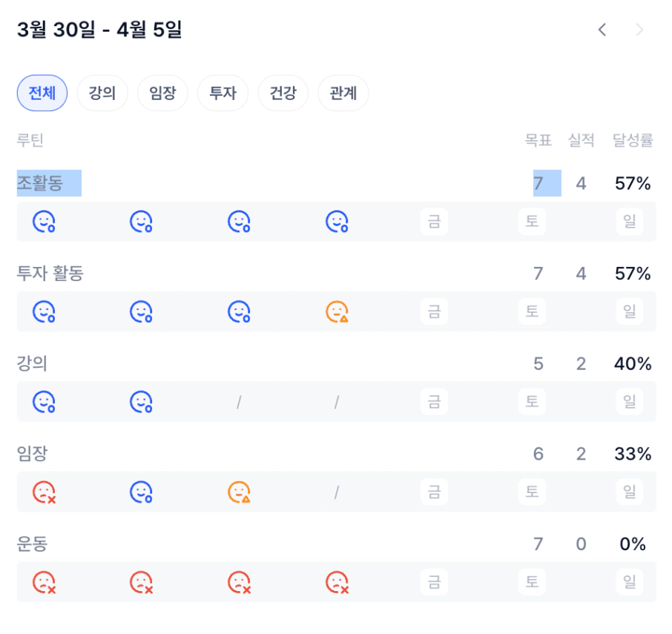Viewport: 672px width, 634px height.
Task: Click first blue smiley in 조활동 row
Action: [44, 222]
